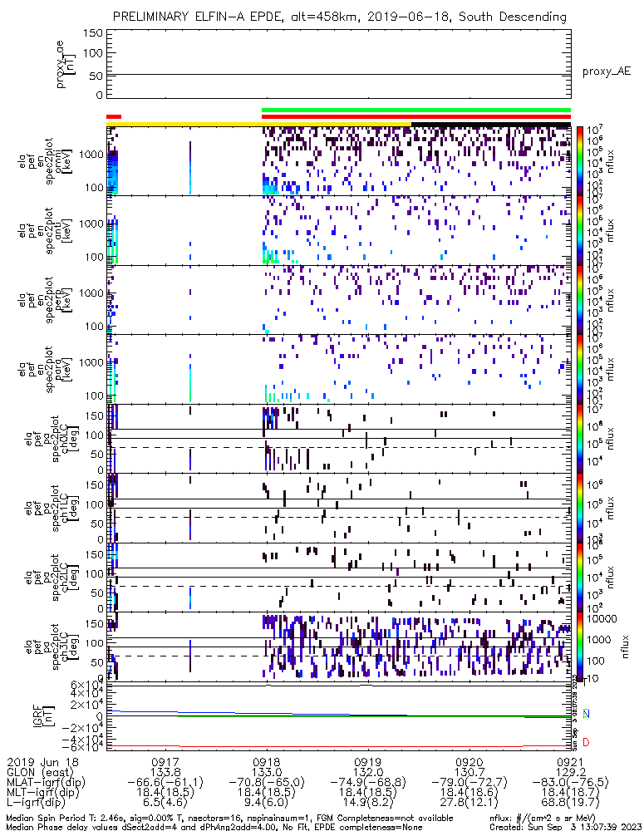The height and width of the screenshot is (831, 644).
Task: Click the ch0LC [deg] y-axis label
Action: click(52, 439)
